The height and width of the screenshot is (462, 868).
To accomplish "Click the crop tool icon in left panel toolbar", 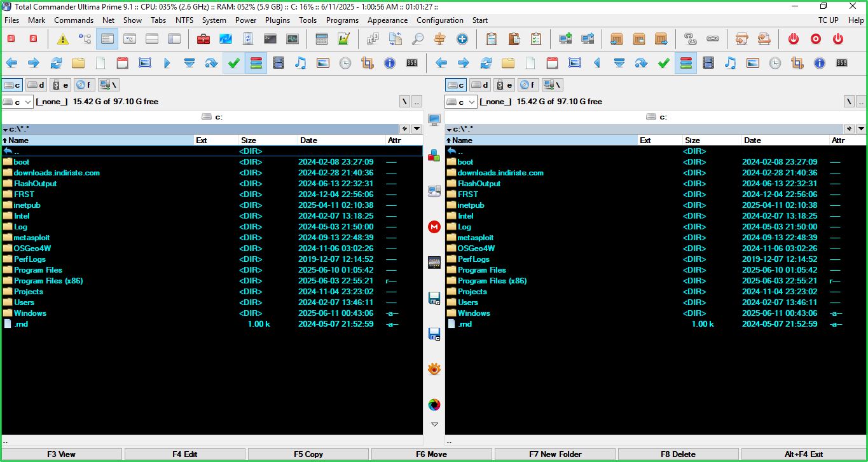I will (368, 63).
